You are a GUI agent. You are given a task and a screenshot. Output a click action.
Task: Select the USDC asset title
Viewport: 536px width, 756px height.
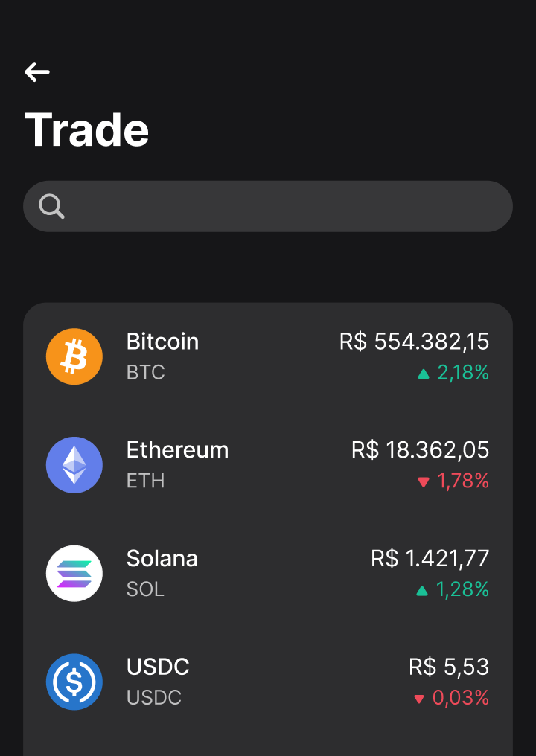tap(158, 667)
